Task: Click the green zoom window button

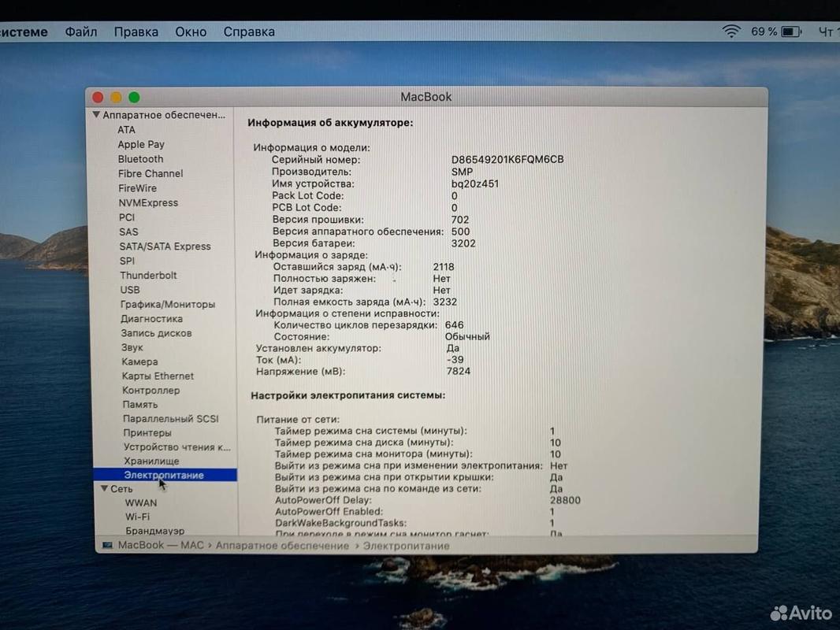Action: click(x=134, y=97)
